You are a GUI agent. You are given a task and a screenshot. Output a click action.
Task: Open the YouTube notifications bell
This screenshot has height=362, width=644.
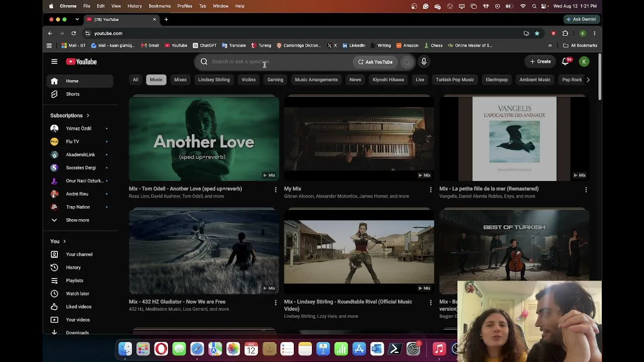566,61
